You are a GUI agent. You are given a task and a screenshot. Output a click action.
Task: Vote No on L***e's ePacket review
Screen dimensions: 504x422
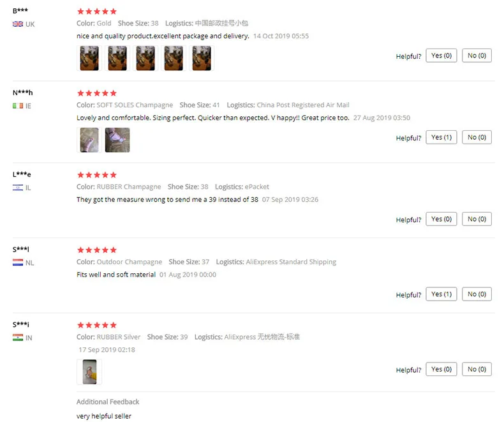point(477,219)
